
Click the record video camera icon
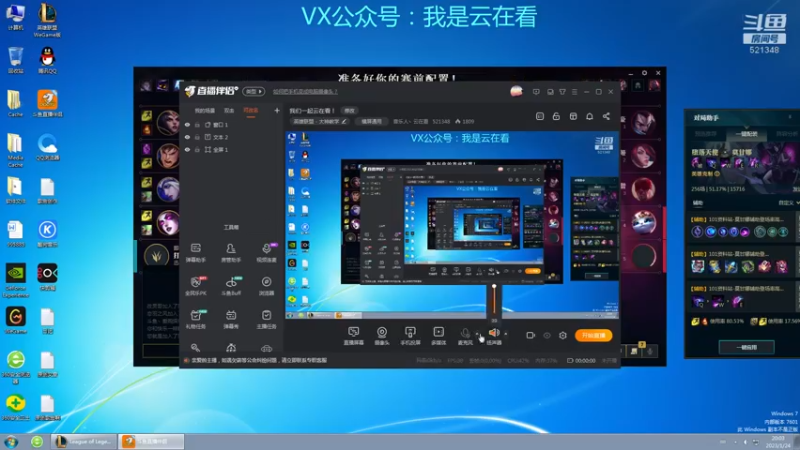point(531,335)
